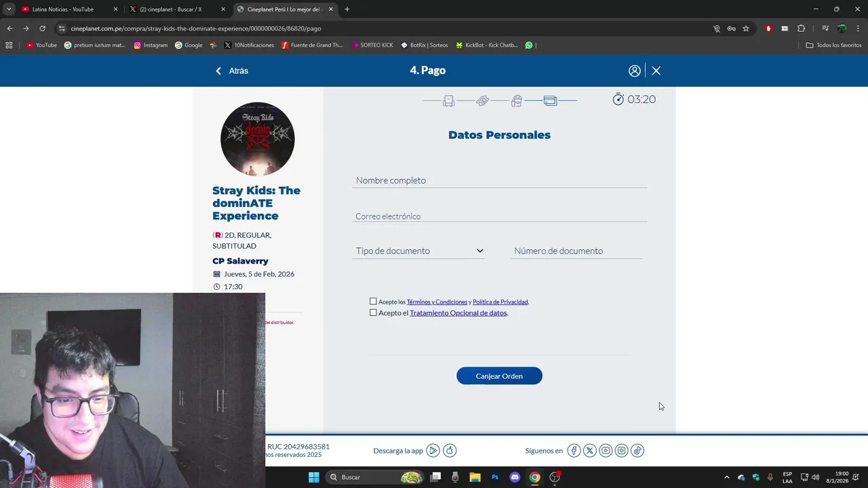Open the browser extensions puzzle icon
868x488 pixels.
pyautogui.click(x=802, y=28)
